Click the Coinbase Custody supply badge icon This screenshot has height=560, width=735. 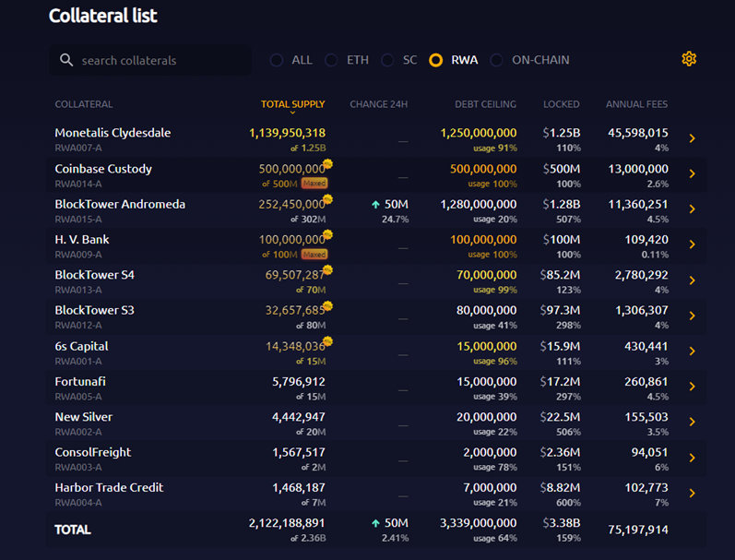(x=327, y=163)
